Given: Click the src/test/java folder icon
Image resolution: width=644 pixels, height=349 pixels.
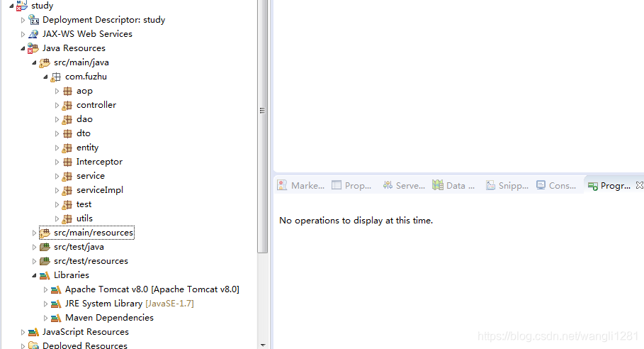Looking at the screenshot, I should [45, 247].
